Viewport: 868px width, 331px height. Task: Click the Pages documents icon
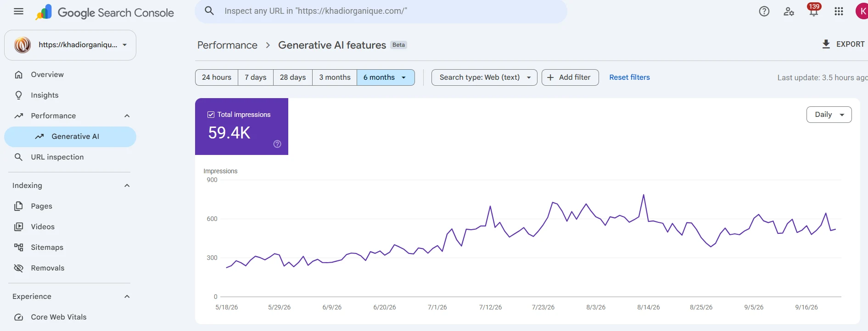(18, 206)
